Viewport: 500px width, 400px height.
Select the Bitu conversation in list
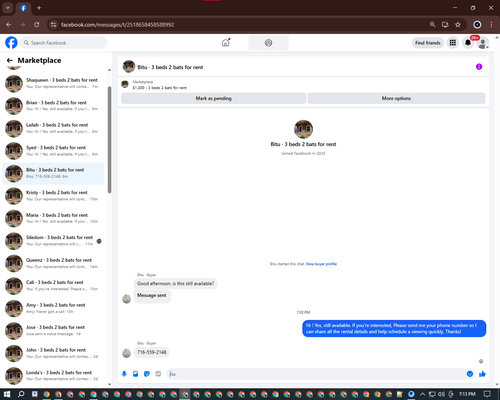click(53, 173)
